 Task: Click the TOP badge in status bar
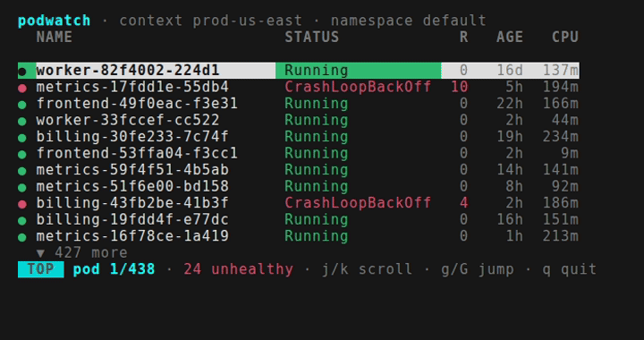coord(40,269)
